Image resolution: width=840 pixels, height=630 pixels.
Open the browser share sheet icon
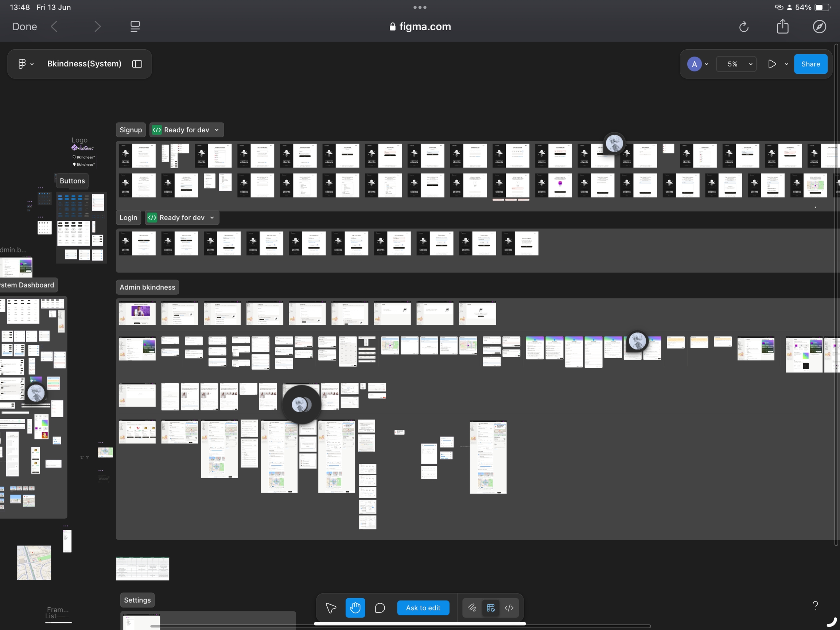782,27
